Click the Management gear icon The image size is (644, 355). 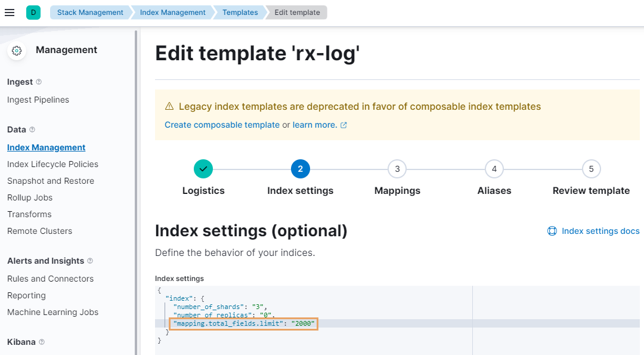[x=17, y=51]
